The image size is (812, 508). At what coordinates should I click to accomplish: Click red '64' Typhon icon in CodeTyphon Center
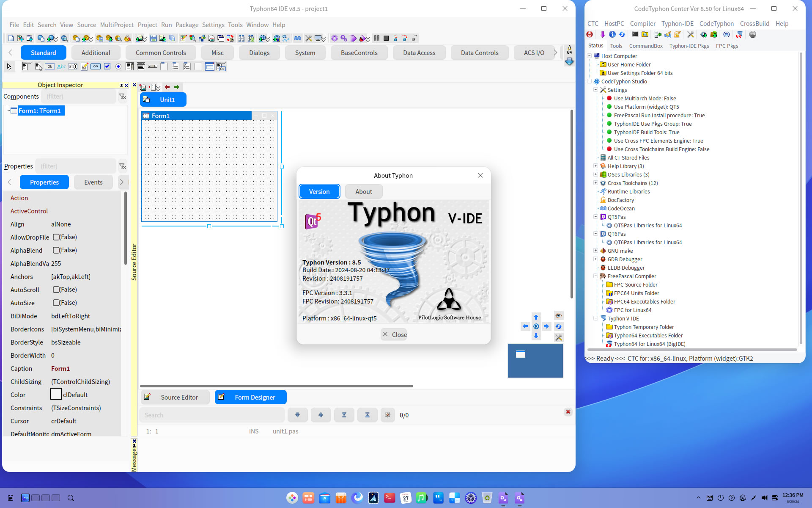[x=739, y=35]
